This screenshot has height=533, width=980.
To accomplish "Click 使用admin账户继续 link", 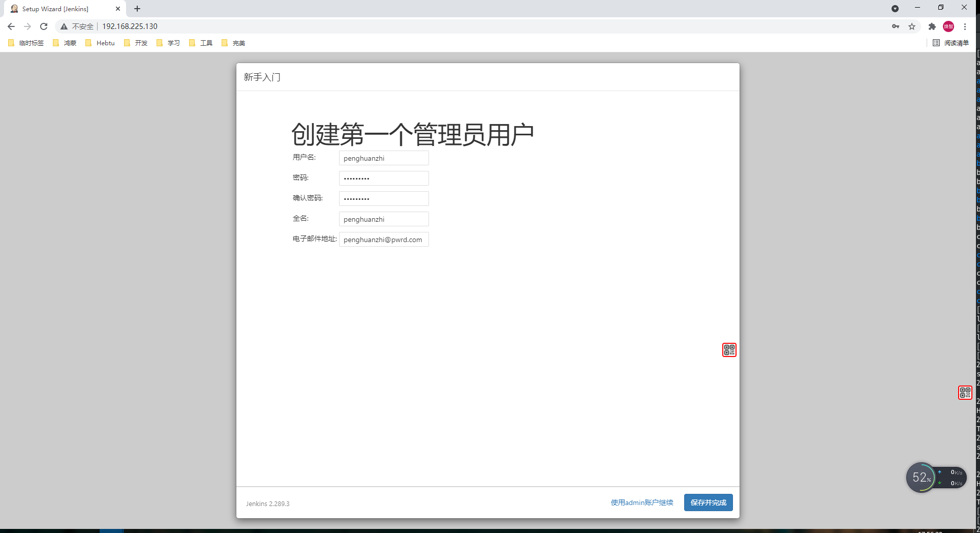I will coord(642,502).
